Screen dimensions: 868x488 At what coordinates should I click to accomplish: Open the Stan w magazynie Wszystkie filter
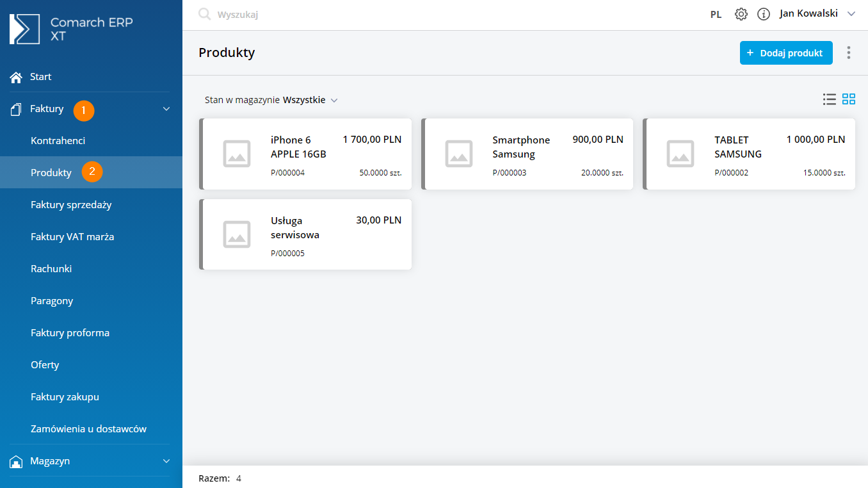coord(271,100)
